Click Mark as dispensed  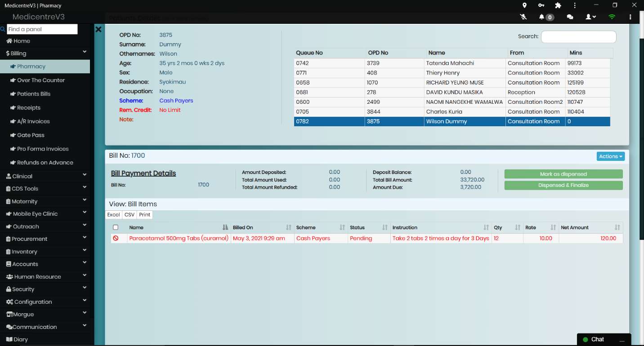coord(563,174)
